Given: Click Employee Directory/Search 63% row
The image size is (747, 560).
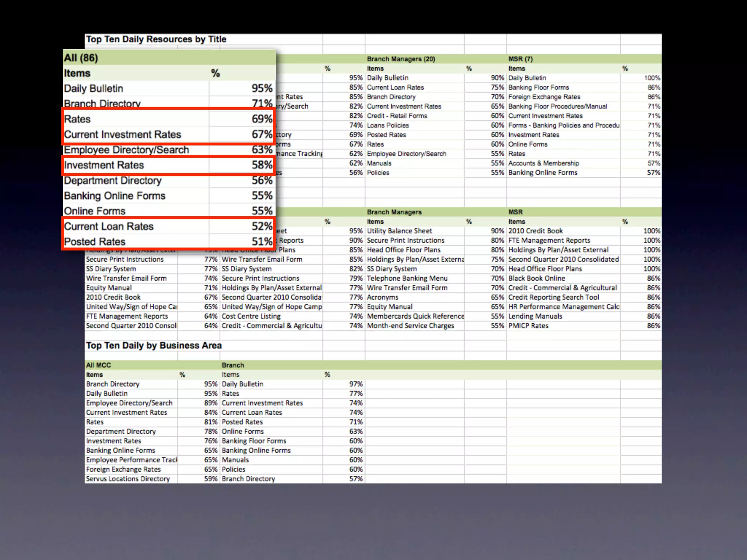Looking at the screenshot, I should (126, 150).
